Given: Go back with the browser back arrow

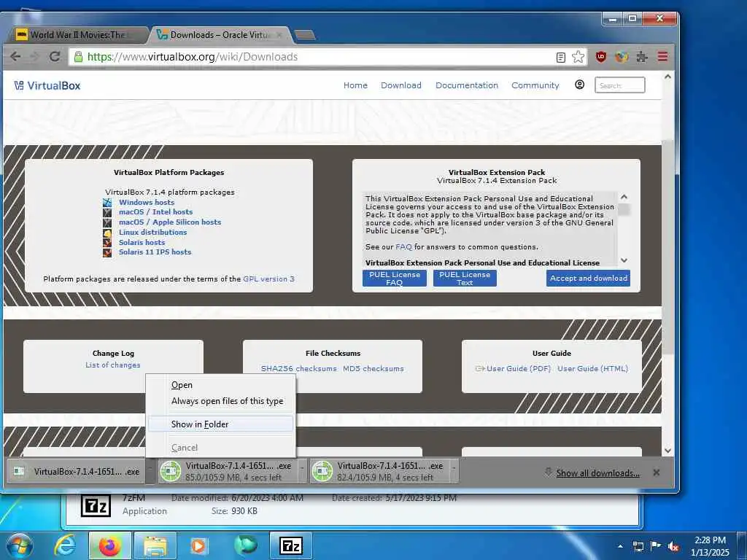Looking at the screenshot, I should click(15, 57).
